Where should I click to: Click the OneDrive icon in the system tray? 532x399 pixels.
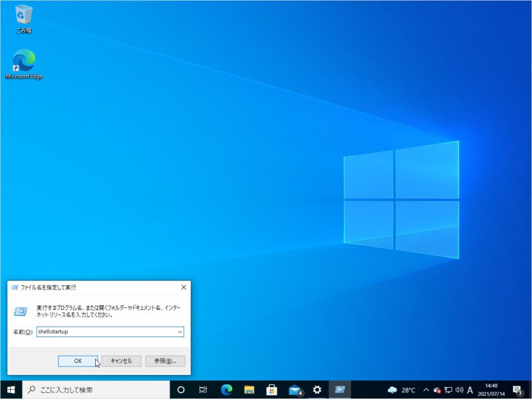pos(437,390)
